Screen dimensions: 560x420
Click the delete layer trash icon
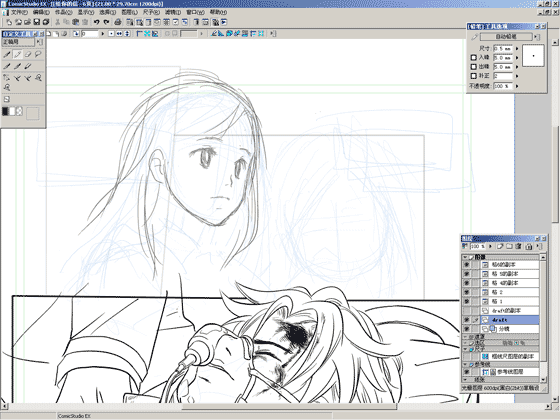(519, 246)
